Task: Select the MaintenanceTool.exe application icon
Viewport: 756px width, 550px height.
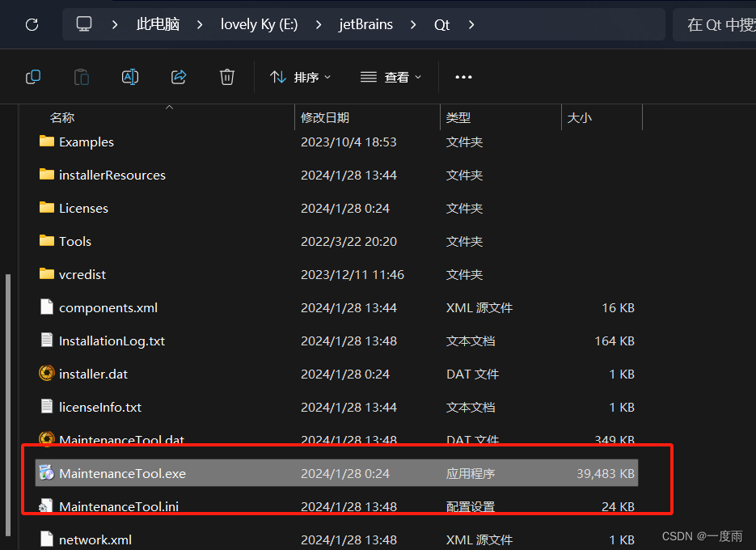Action: pyautogui.click(x=47, y=473)
